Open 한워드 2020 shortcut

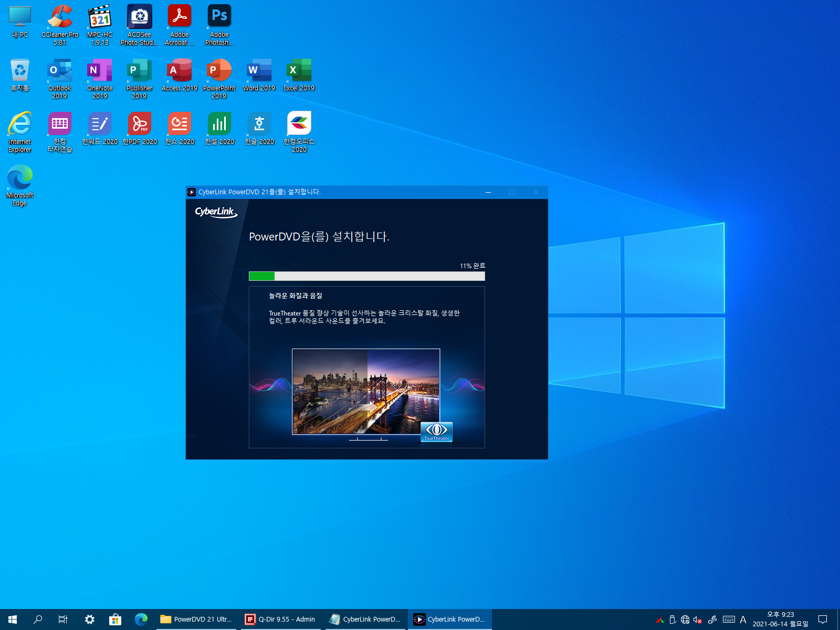click(x=100, y=129)
